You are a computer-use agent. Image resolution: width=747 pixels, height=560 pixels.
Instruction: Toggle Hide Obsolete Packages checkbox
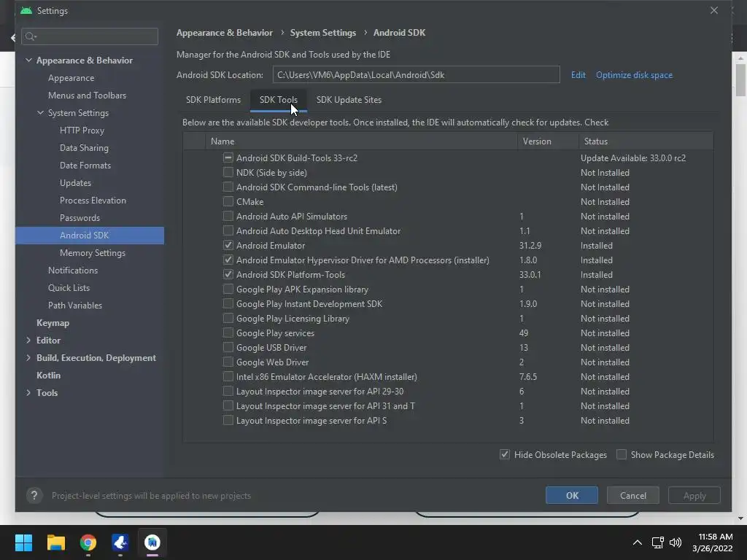click(505, 454)
